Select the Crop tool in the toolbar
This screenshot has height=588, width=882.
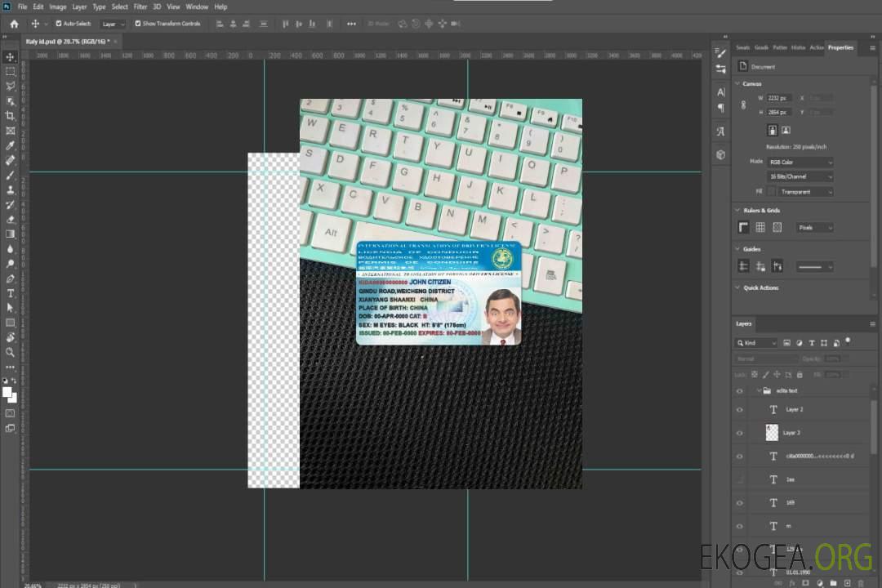11,116
